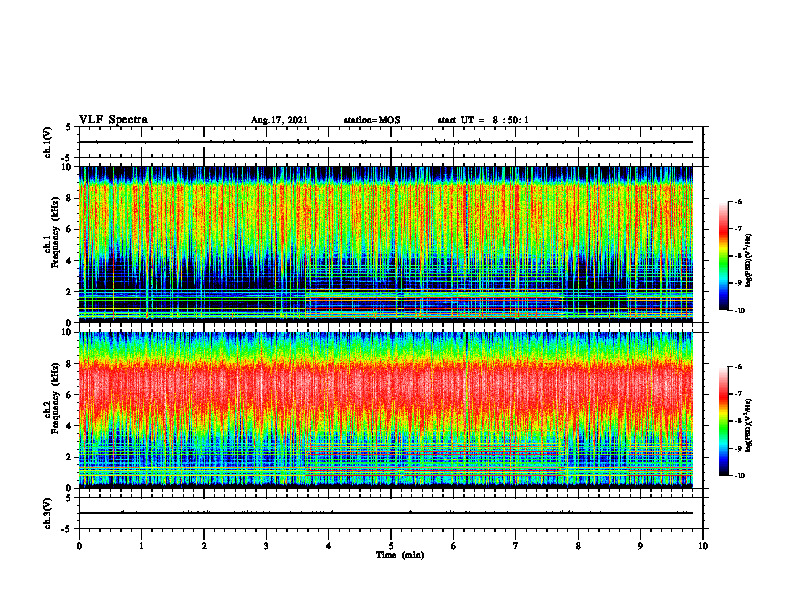The height and width of the screenshot is (612, 792).
Task: Click the ch.1 spectrogram panel
Action: point(385,244)
